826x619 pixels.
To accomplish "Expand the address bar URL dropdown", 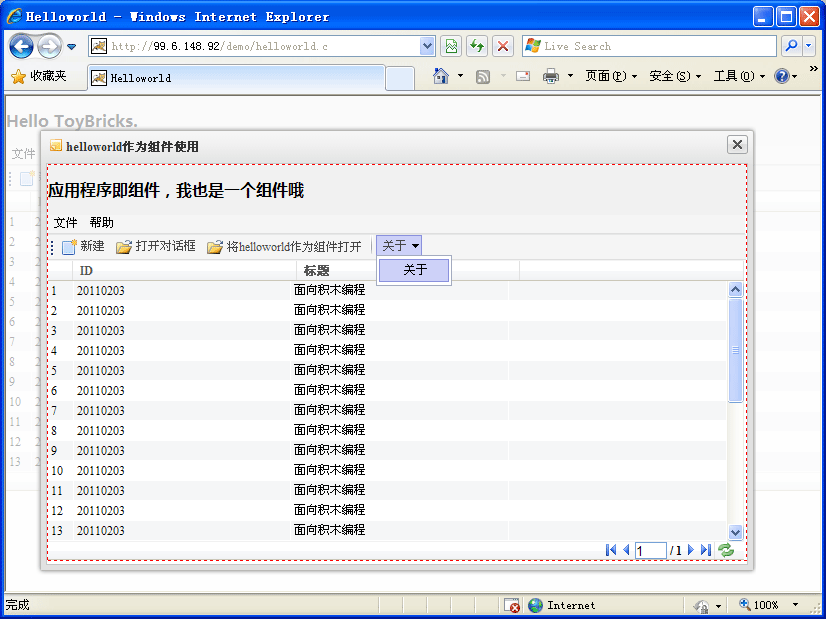I will click(x=427, y=46).
